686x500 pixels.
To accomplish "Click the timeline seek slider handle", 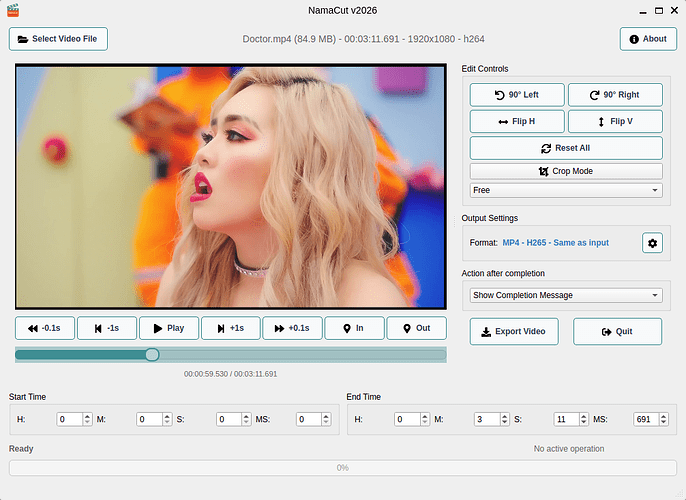I will pyautogui.click(x=152, y=355).
